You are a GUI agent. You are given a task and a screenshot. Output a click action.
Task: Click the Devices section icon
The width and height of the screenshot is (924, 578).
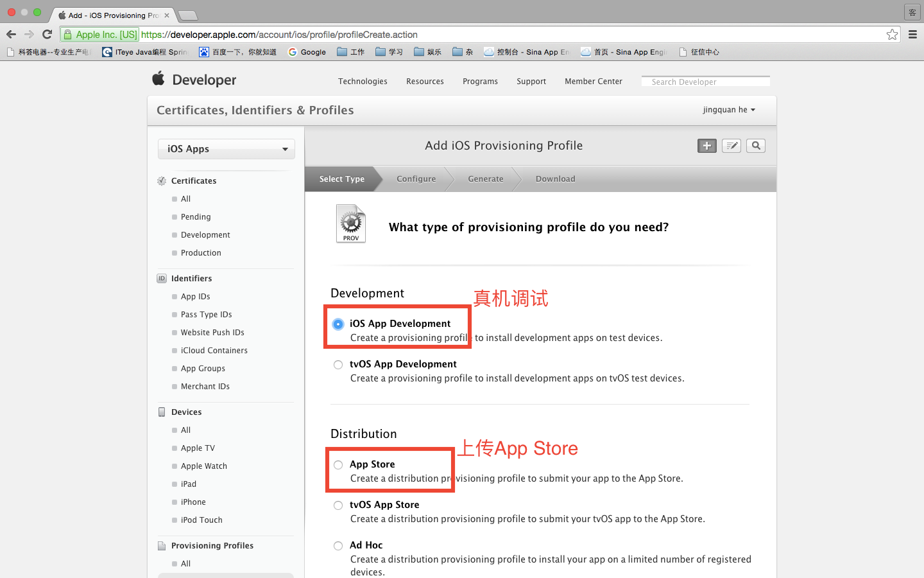coord(162,412)
